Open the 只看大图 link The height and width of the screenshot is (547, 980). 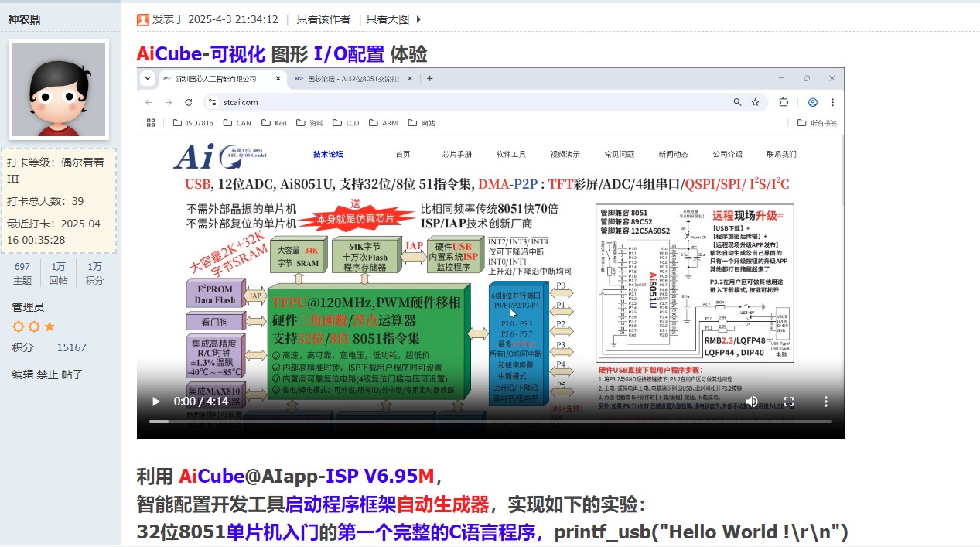coord(388,19)
